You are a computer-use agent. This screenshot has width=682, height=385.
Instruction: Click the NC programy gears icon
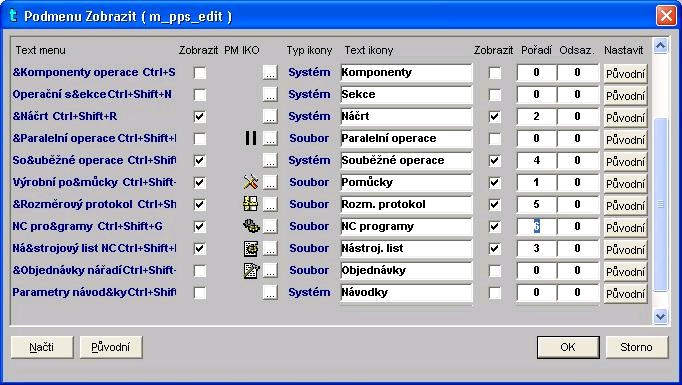[x=251, y=226]
